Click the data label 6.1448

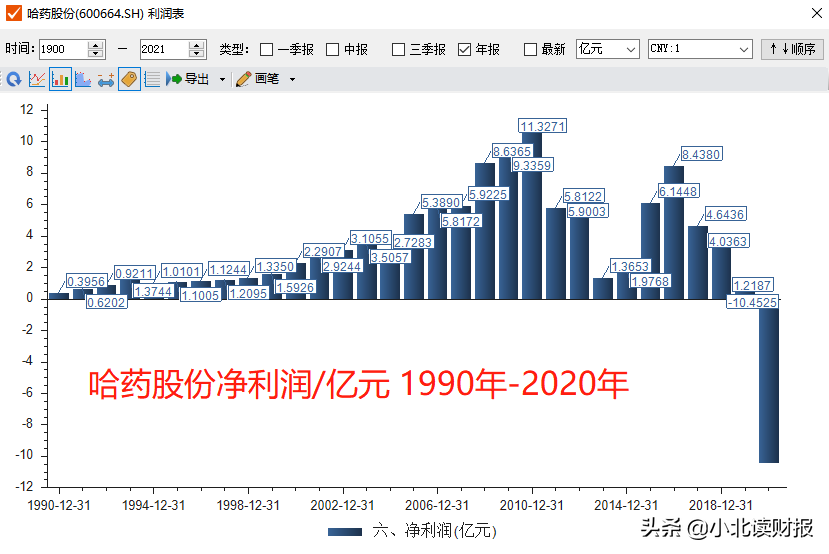coord(678,191)
